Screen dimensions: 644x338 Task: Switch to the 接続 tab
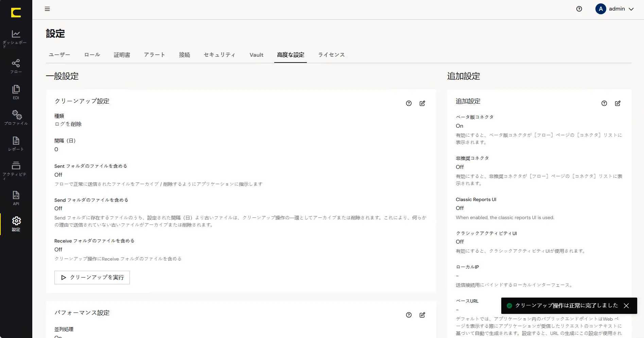(185, 55)
